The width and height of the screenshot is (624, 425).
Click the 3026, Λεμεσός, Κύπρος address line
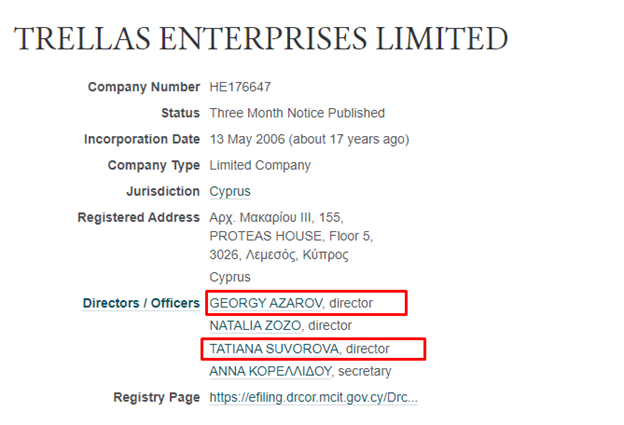279,255
